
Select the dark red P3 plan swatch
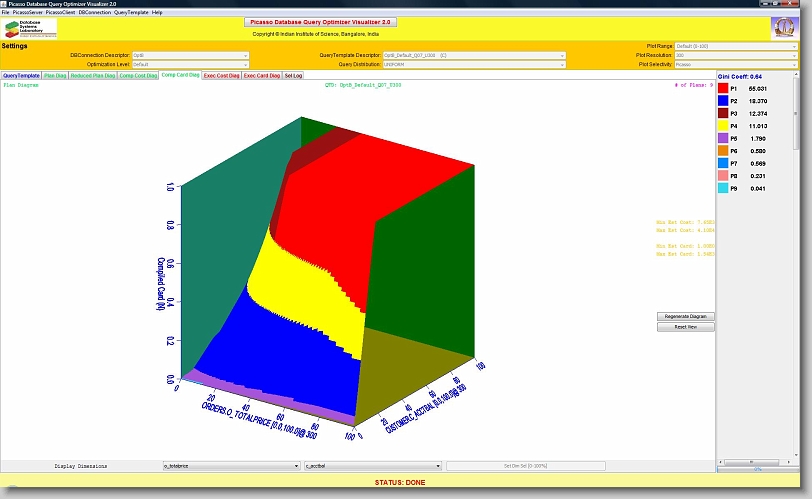click(723, 113)
